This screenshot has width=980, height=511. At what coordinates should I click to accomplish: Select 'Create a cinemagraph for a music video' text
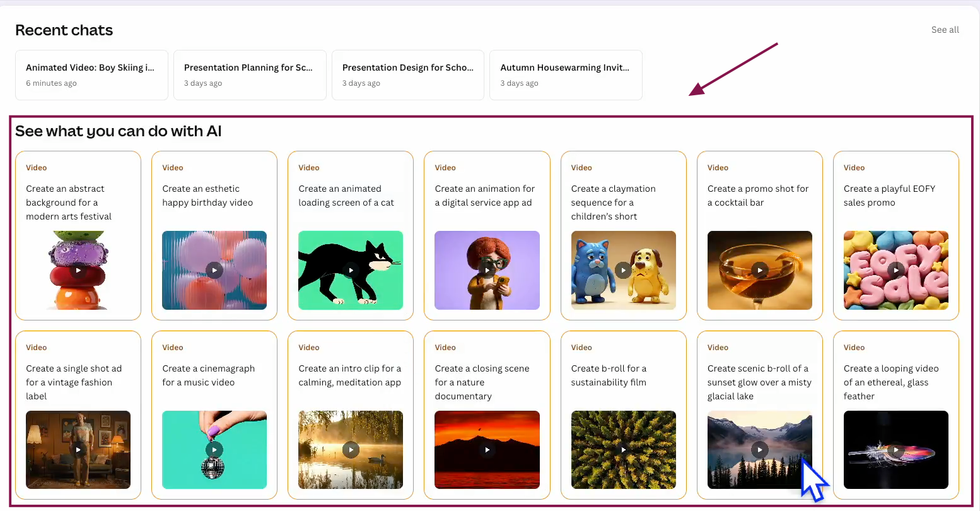click(x=209, y=375)
